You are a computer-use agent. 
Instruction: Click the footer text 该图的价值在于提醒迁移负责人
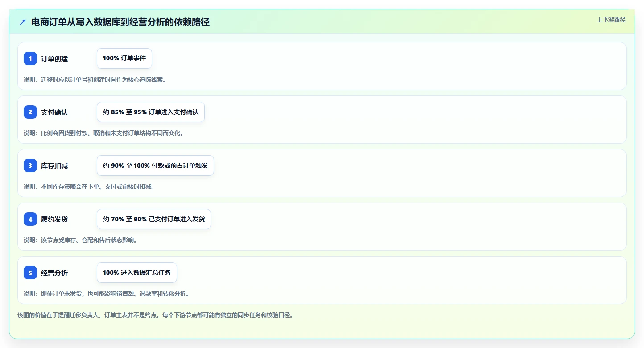[155, 315]
